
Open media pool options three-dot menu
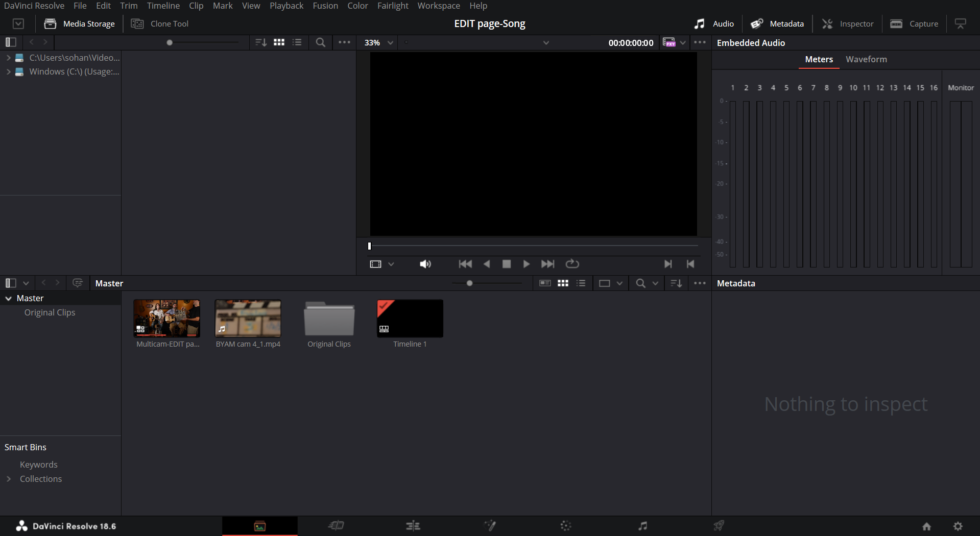coord(700,283)
